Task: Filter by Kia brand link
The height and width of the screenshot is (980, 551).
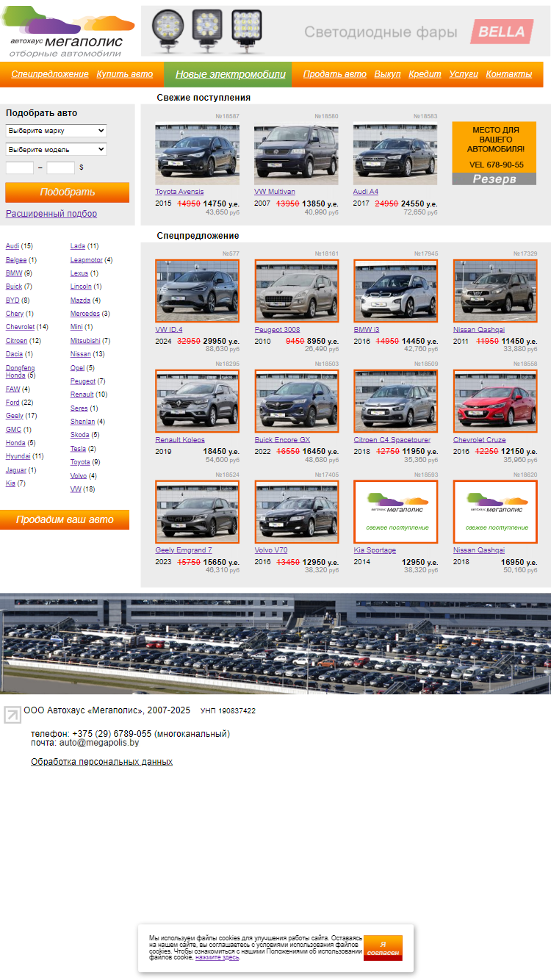Action: (10, 483)
